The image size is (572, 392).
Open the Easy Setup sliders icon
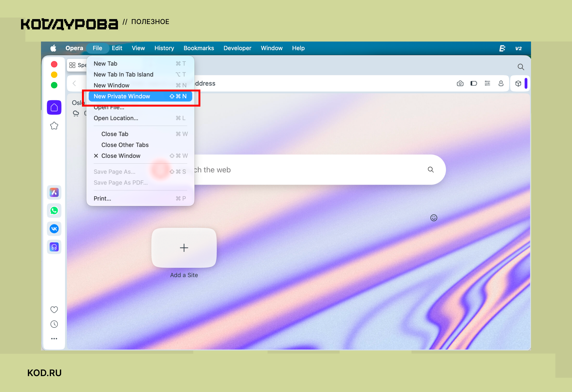click(x=487, y=83)
